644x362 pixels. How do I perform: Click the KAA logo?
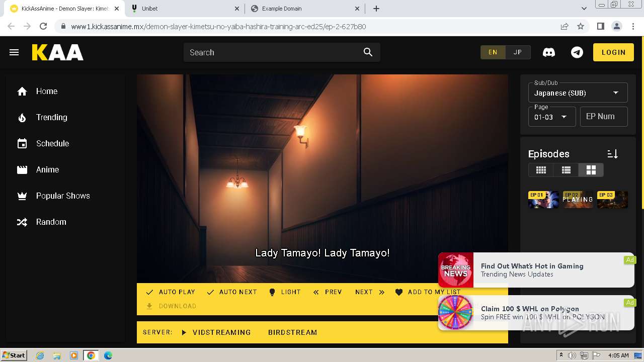[x=58, y=52]
